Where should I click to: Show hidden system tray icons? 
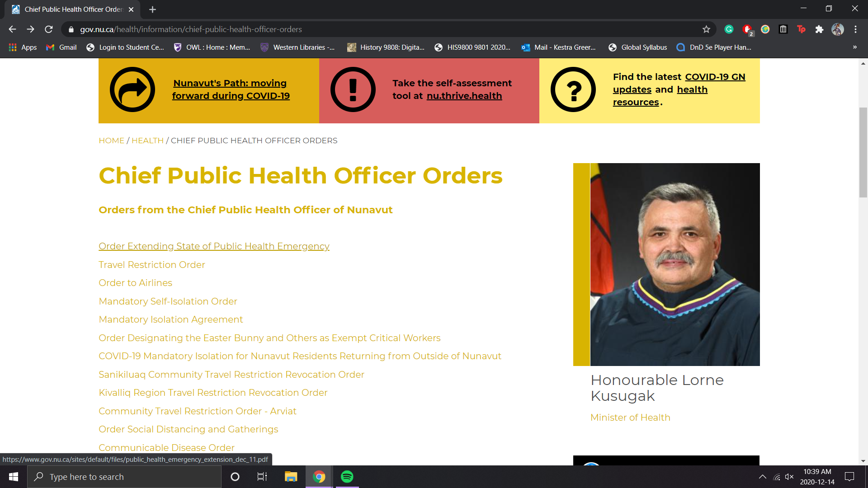coord(762,477)
